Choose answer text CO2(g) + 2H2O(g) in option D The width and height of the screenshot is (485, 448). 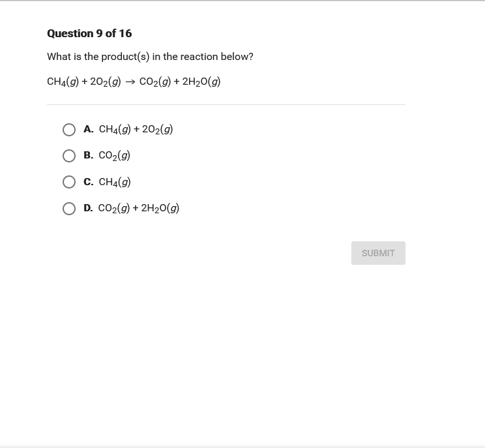coord(139,209)
